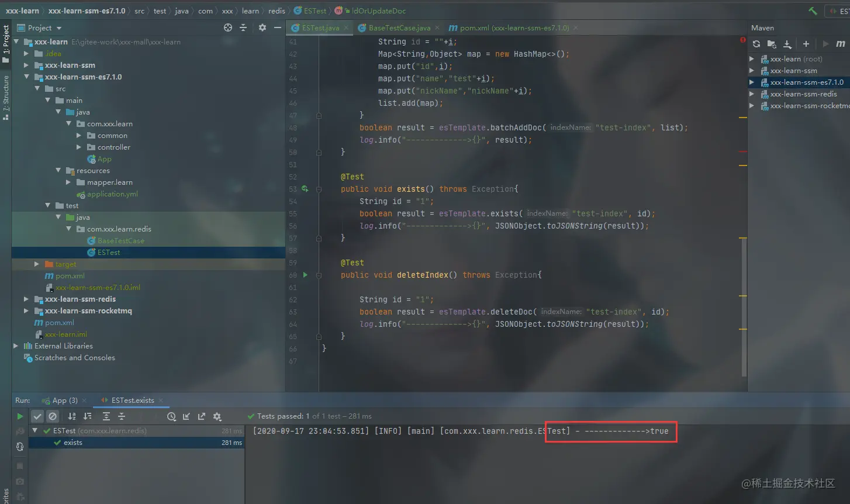
Task: Generate sources and update Maven folders
Action: coord(772,44)
